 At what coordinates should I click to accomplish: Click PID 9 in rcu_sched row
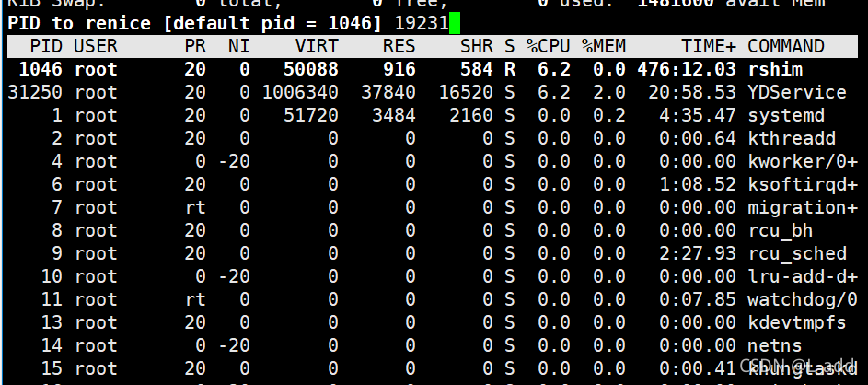coord(57,253)
